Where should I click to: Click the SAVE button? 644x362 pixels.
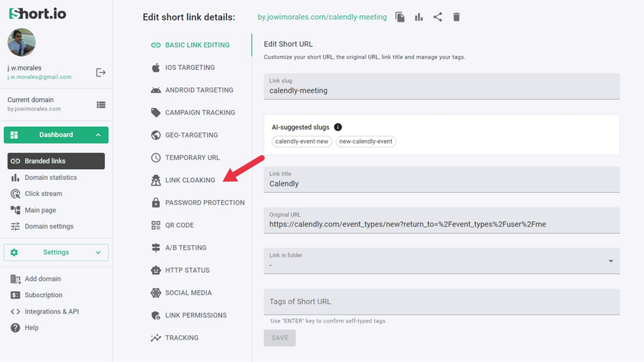(279, 338)
